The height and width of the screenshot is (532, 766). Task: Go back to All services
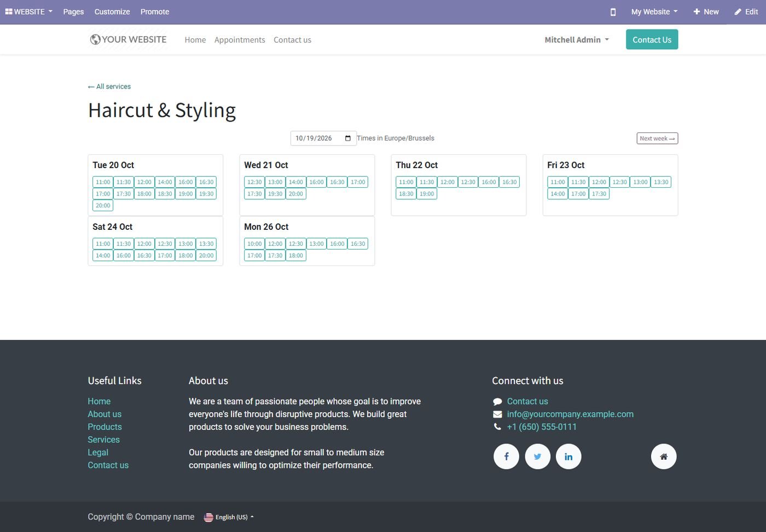(109, 86)
